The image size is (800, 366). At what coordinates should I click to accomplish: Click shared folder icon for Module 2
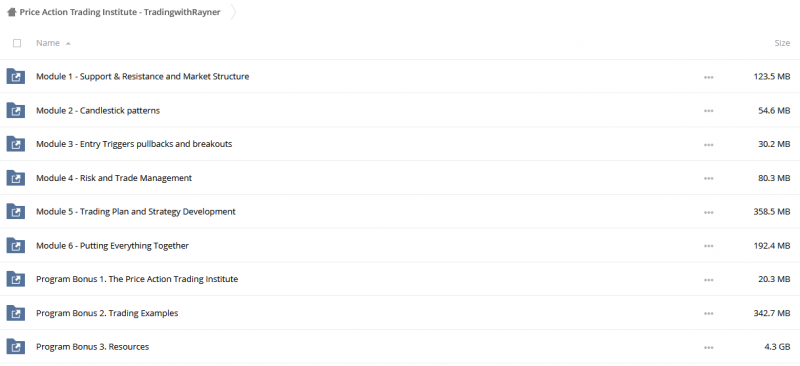pos(16,110)
